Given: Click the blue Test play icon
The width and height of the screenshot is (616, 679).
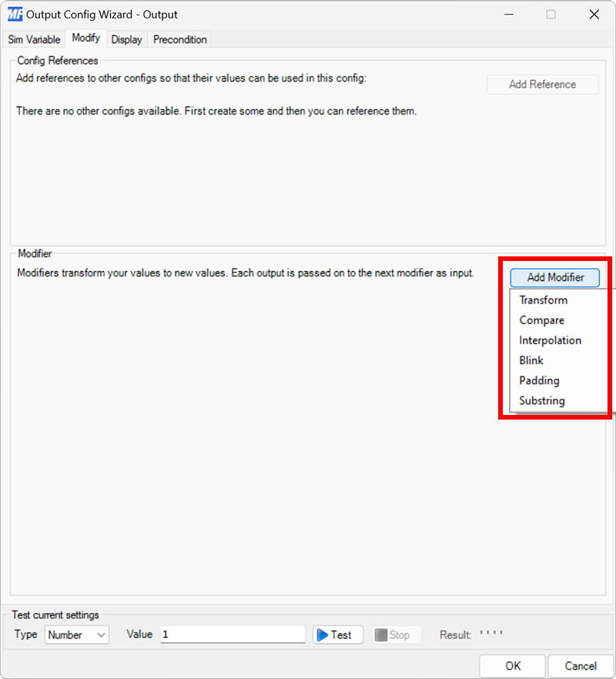Looking at the screenshot, I should (322, 634).
